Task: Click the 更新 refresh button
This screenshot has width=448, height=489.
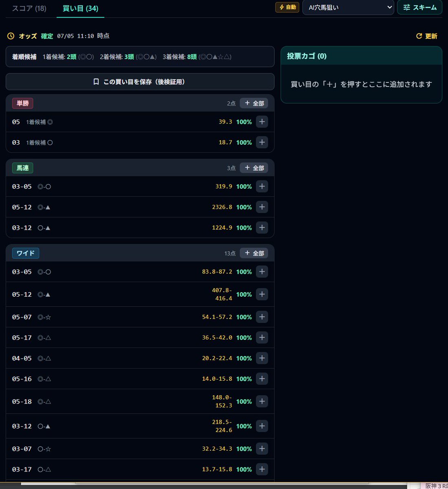Action: tap(426, 36)
